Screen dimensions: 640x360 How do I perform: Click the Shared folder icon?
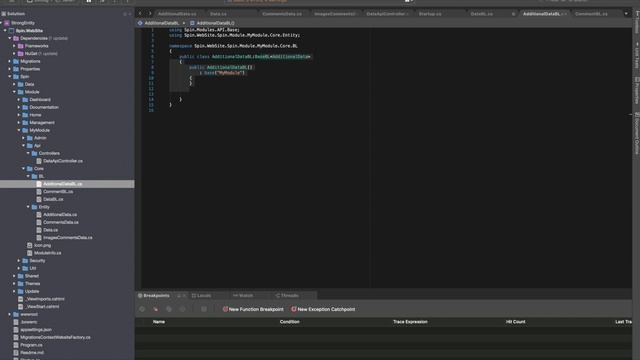click(20, 276)
